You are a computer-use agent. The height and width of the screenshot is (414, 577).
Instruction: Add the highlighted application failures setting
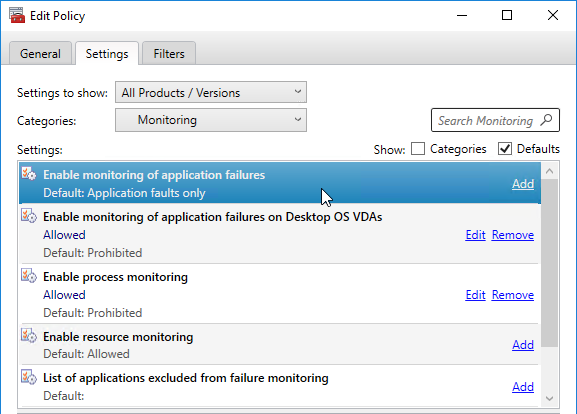[523, 184]
